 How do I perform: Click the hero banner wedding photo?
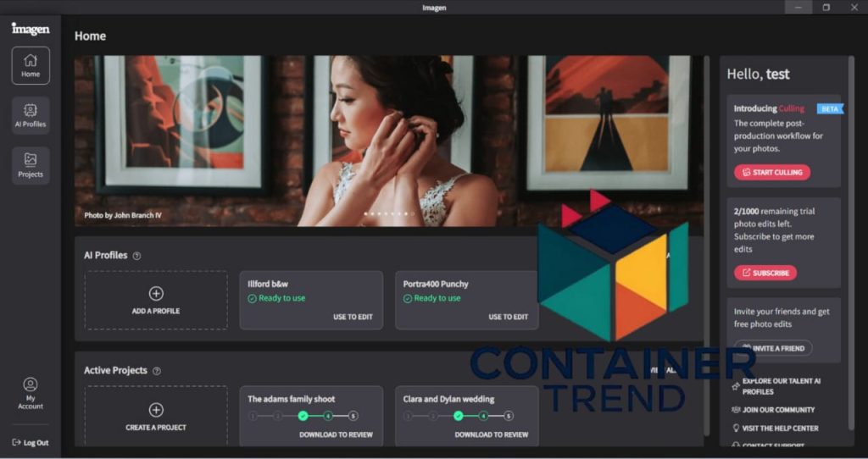(388, 141)
